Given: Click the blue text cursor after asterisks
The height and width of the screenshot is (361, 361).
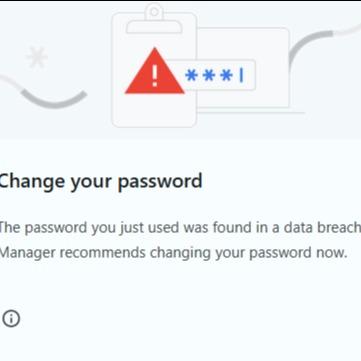Looking at the screenshot, I should [241, 76].
